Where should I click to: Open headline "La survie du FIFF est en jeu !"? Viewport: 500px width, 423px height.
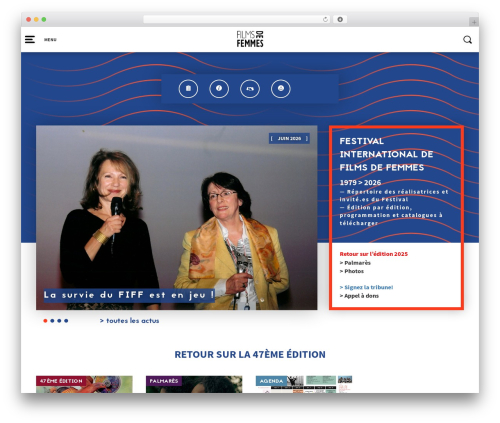pos(129,295)
